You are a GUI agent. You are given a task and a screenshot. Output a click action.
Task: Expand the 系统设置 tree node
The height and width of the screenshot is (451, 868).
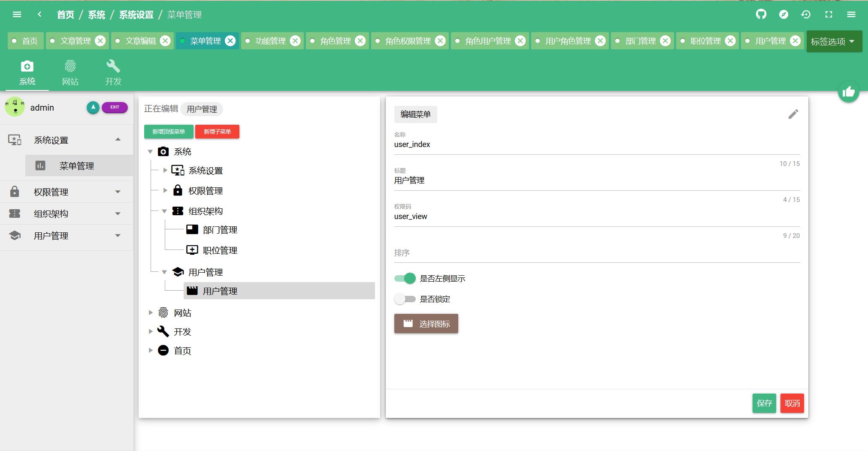(x=165, y=170)
